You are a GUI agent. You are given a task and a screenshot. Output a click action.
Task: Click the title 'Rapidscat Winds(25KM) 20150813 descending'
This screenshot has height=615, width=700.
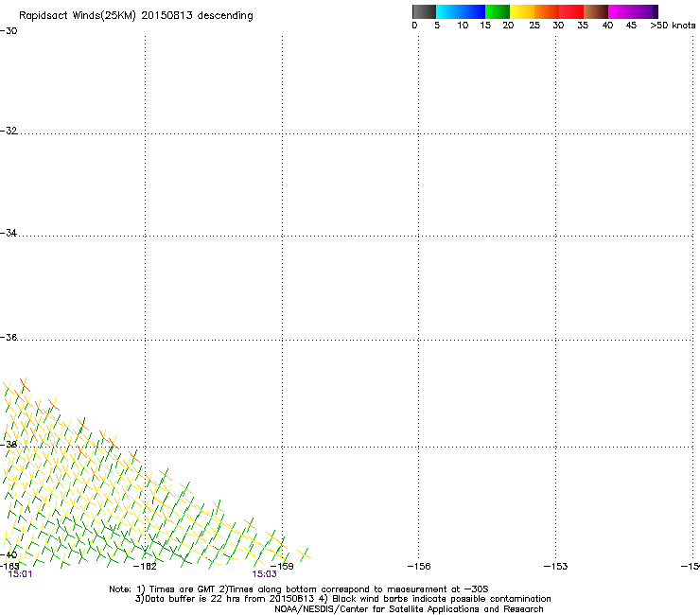(x=135, y=16)
